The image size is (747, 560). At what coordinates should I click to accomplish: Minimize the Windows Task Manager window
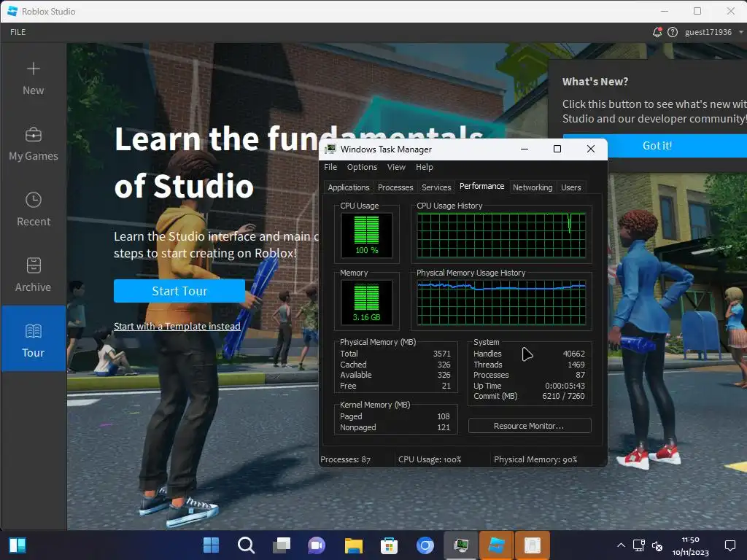click(525, 149)
